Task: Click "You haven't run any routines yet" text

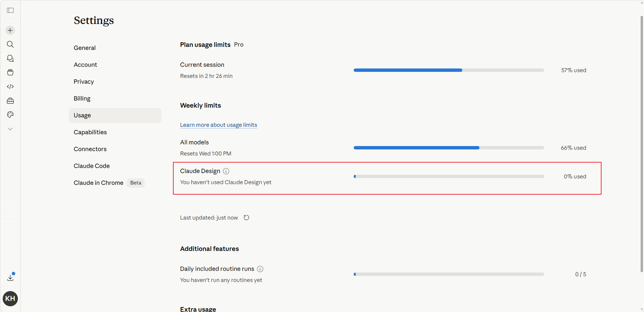Action: [221, 280]
